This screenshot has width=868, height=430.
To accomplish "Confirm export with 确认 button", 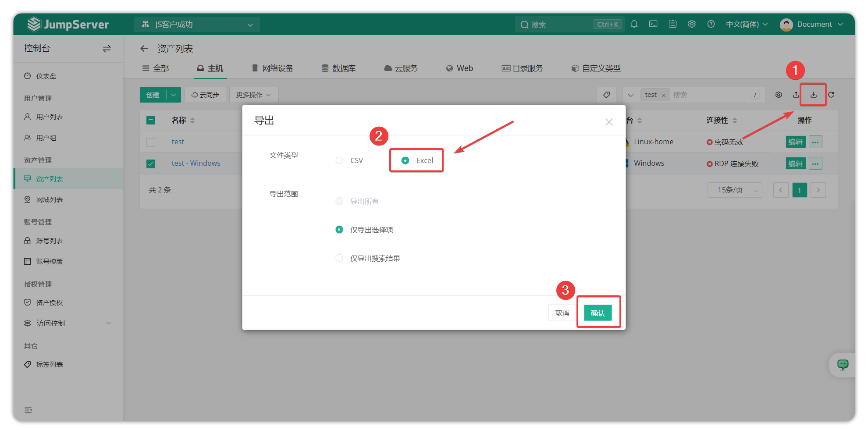I will (598, 313).
